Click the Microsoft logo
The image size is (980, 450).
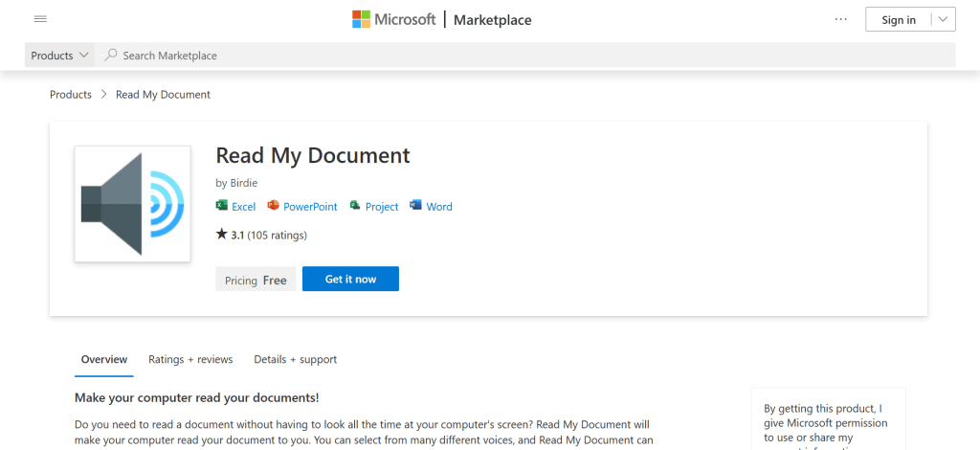tap(393, 19)
